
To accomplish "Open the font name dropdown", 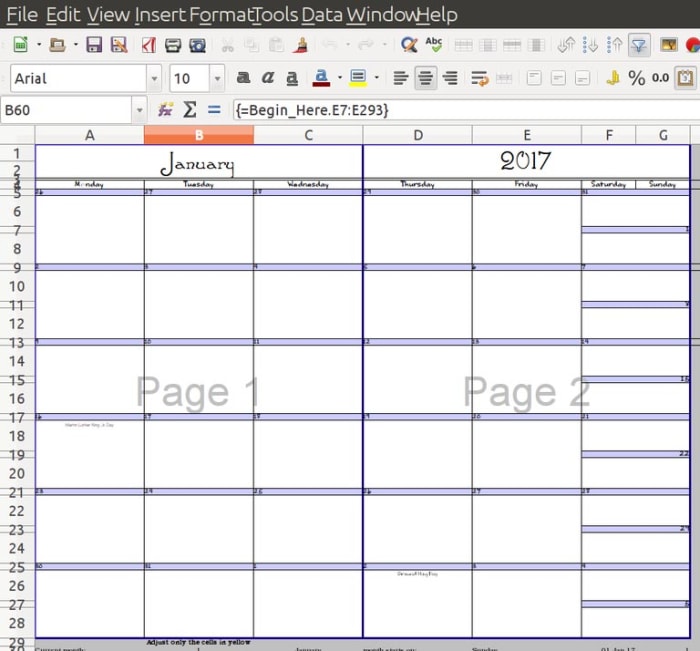I will (154, 78).
